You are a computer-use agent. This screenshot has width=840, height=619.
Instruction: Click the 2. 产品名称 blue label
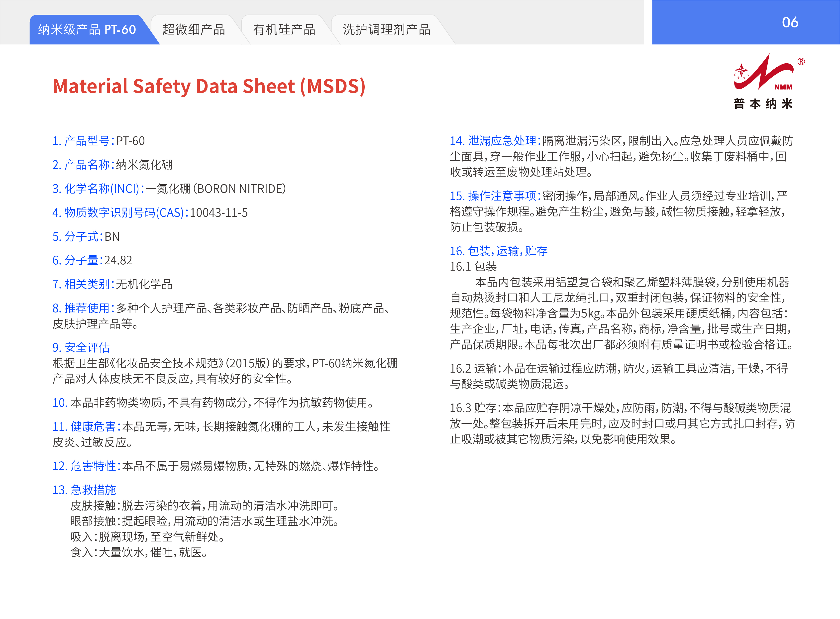click(x=83, y=165)
